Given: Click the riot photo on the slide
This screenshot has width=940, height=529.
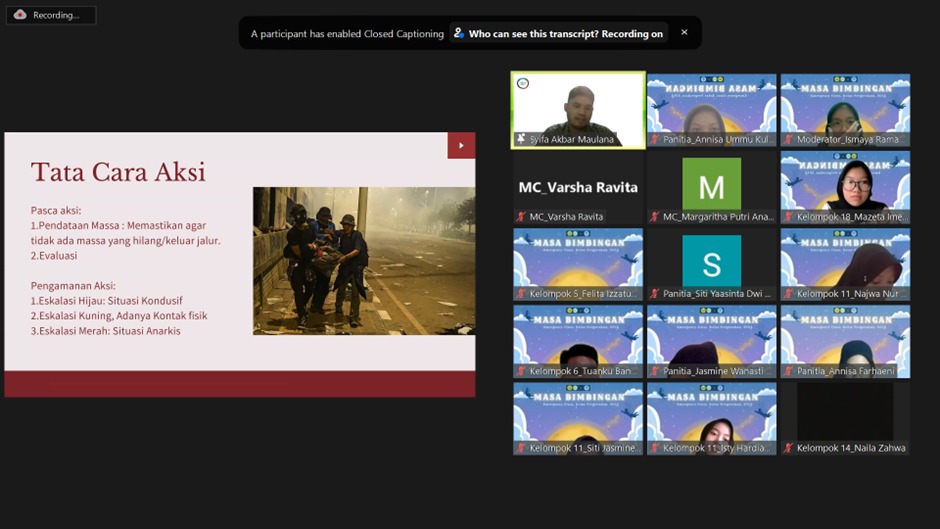Looking at the screenshot, I should coord(363,260).
